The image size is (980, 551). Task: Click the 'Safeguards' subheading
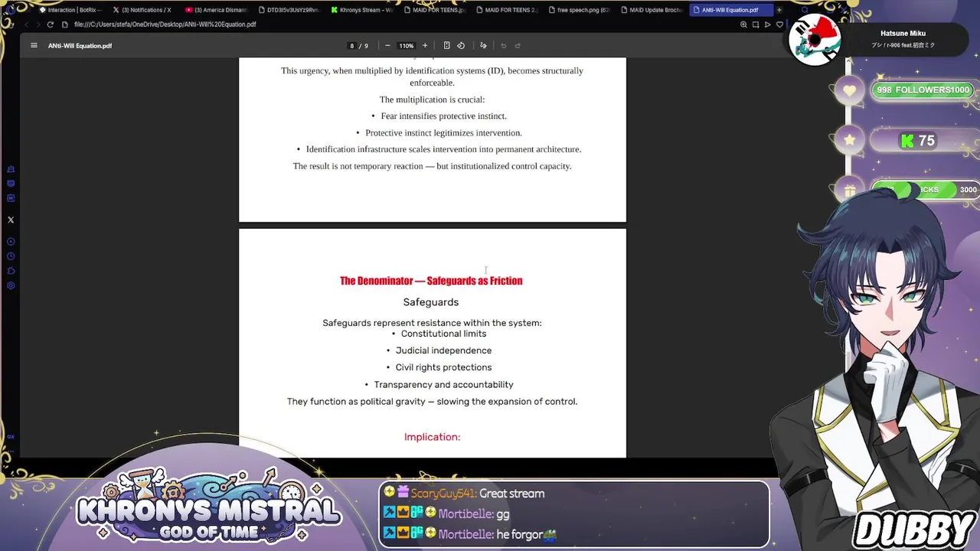tap(431, 302)
